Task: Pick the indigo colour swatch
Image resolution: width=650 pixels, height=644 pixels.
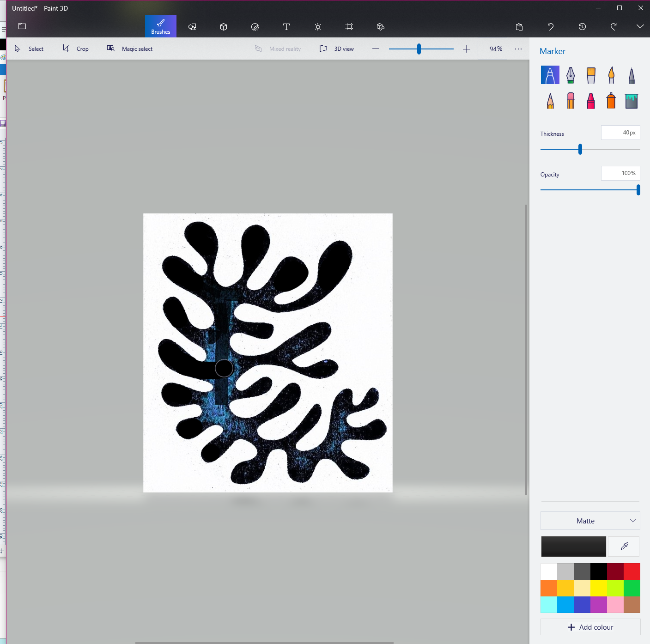Action: [582, 605]
